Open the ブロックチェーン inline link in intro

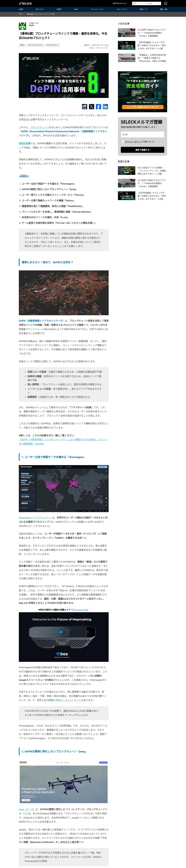pyautogui.click(x=40, y=127)
